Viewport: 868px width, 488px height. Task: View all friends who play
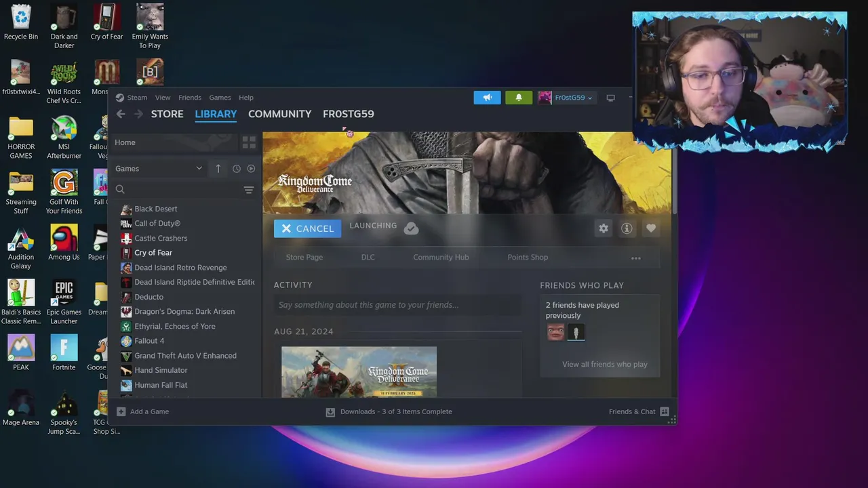click(604, 365)
